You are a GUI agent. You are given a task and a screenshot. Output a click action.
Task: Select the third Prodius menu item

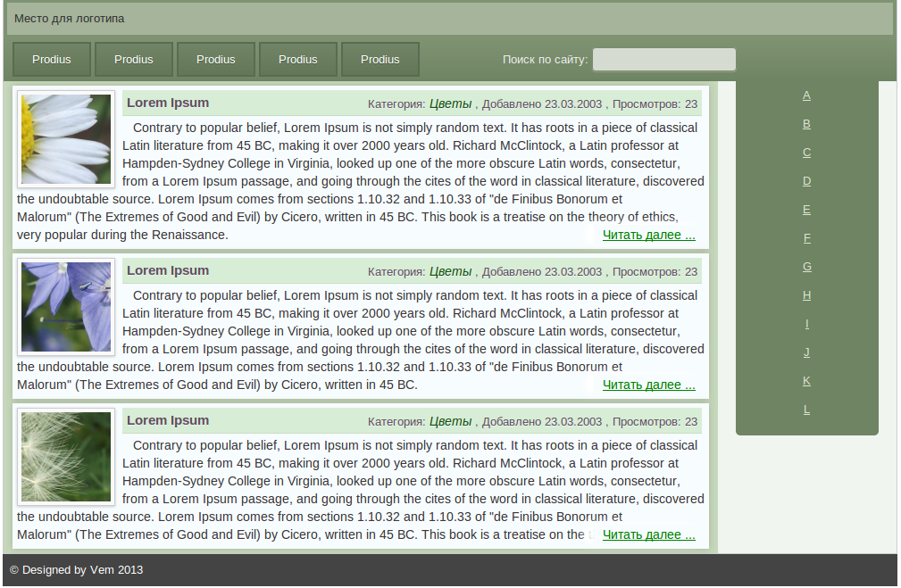click(x=216, y=59)
